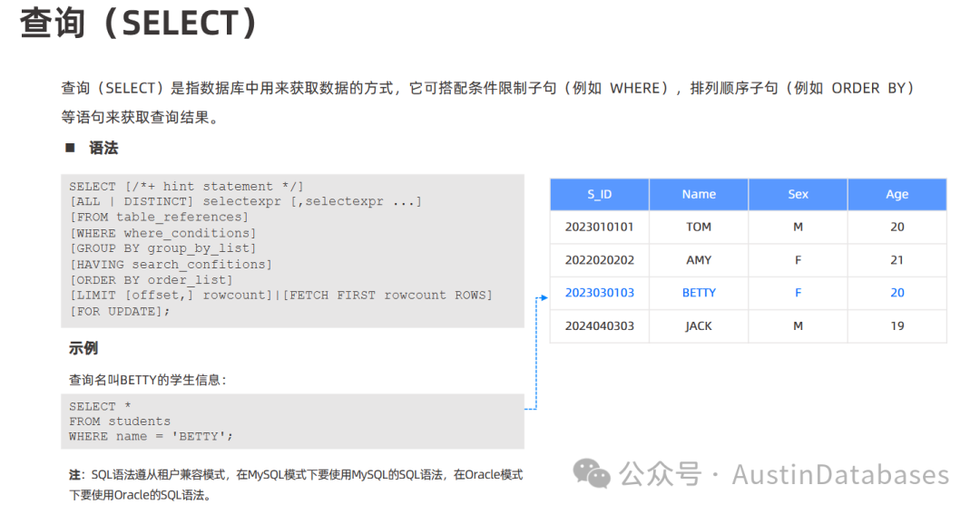Select cell 2023010101
980x514 pixels.
coord(600,227)
